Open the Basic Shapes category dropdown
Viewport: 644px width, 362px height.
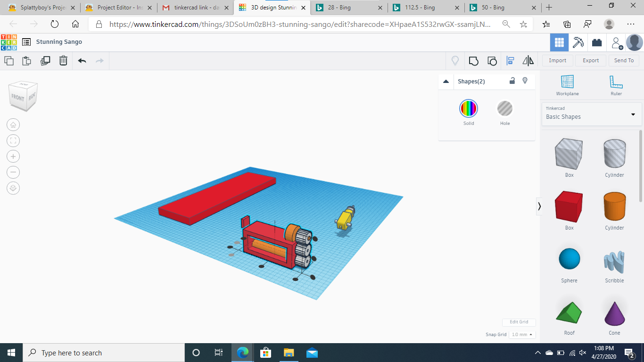coord(592,114)
